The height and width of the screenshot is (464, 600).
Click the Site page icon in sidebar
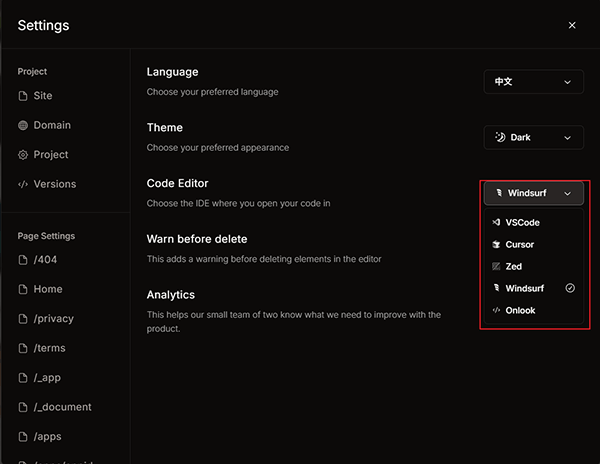point(23,96)
